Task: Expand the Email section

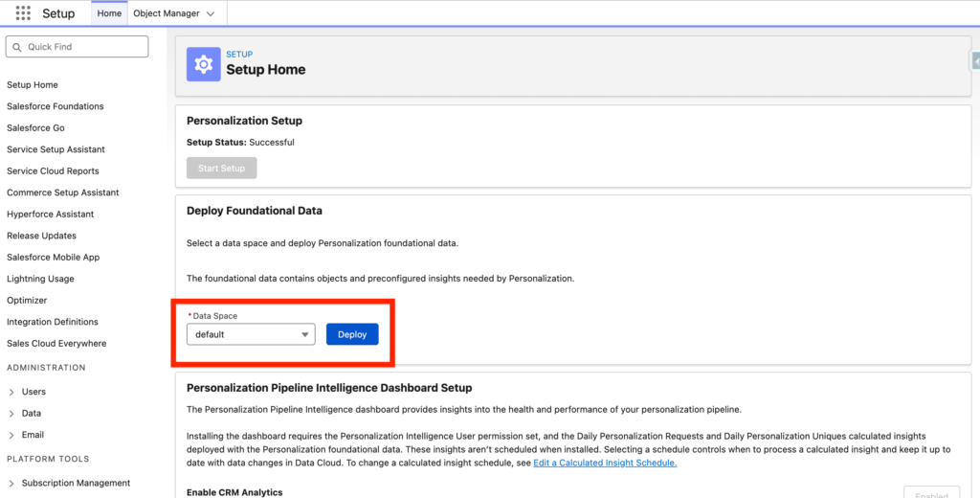Action: coord(11,435)
